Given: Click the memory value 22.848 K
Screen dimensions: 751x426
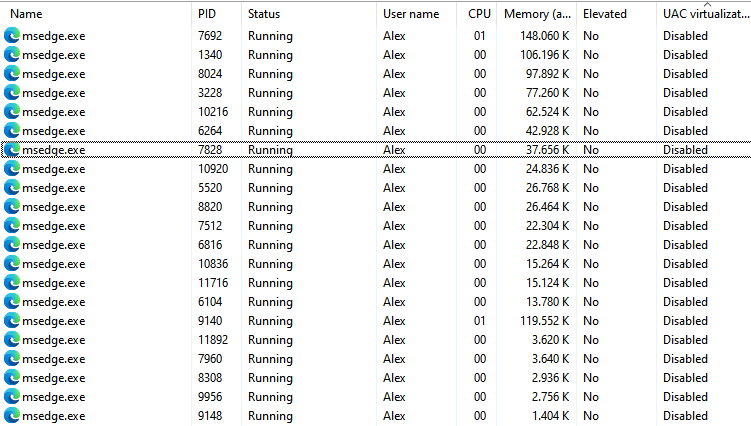Looking at the screenshot, I should tap(547, 245).
